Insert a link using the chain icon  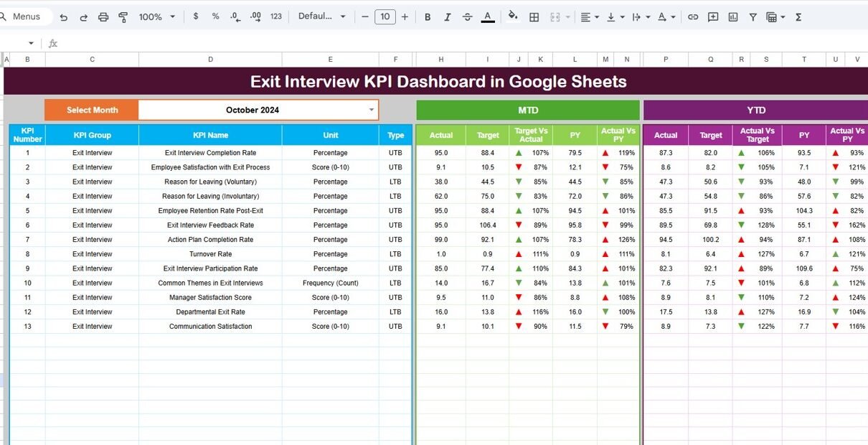point(693,17)
